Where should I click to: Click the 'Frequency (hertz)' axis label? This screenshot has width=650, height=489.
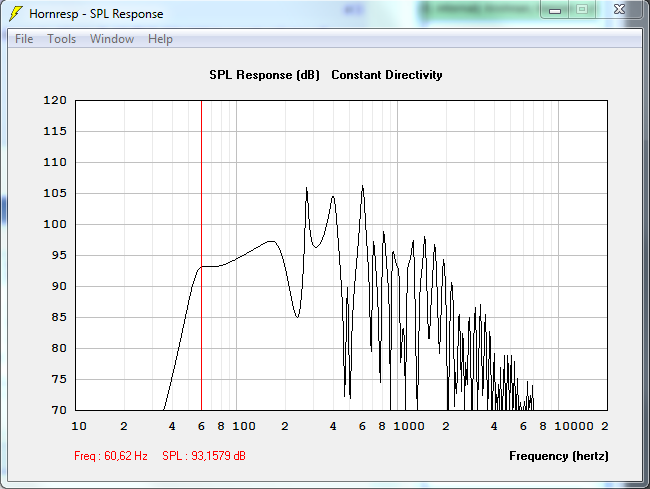(x=559, y=456)
